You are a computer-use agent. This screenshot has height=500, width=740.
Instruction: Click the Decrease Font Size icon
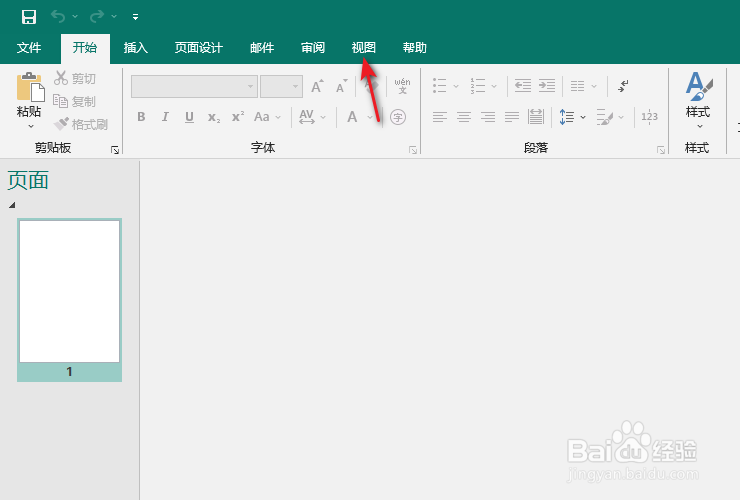coord(342,86)
